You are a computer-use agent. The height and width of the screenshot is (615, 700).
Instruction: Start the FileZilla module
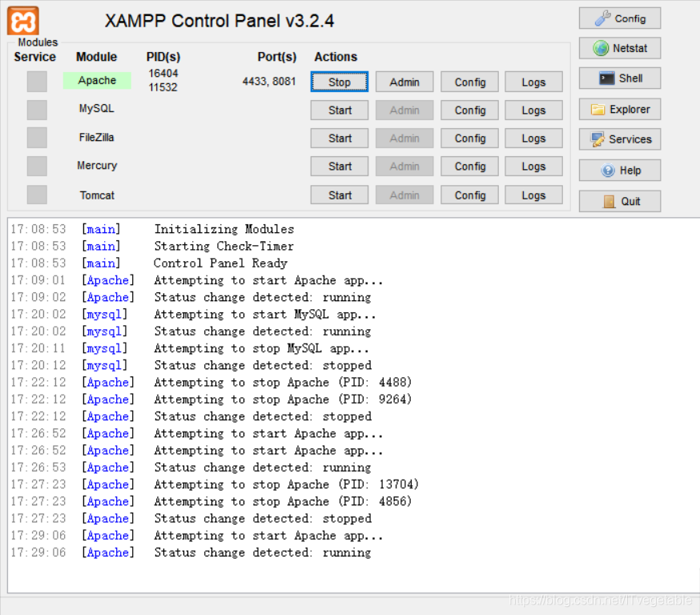point(340,139)
